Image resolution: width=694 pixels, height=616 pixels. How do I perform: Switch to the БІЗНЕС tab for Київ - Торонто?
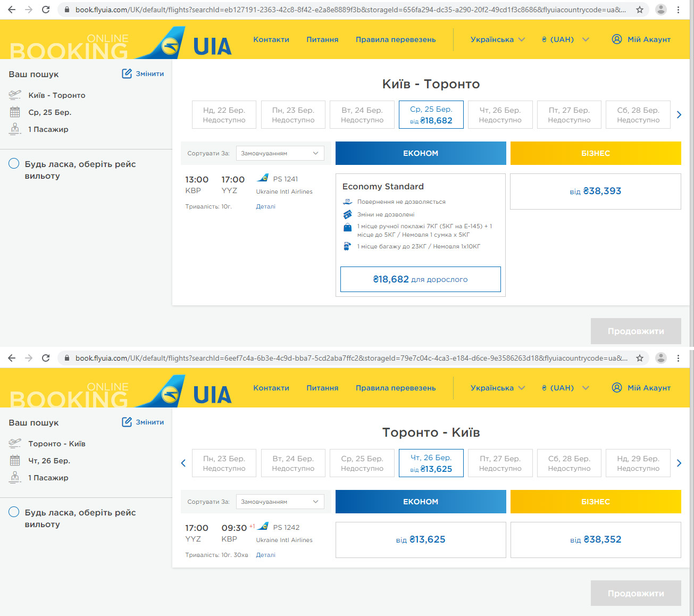pos(596,153)
